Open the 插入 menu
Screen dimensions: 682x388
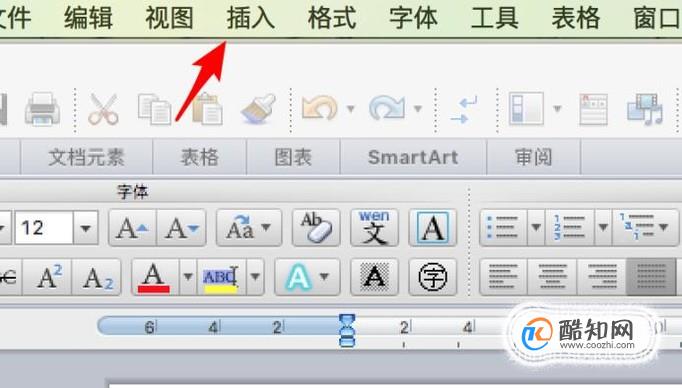(x=251, y=19)
